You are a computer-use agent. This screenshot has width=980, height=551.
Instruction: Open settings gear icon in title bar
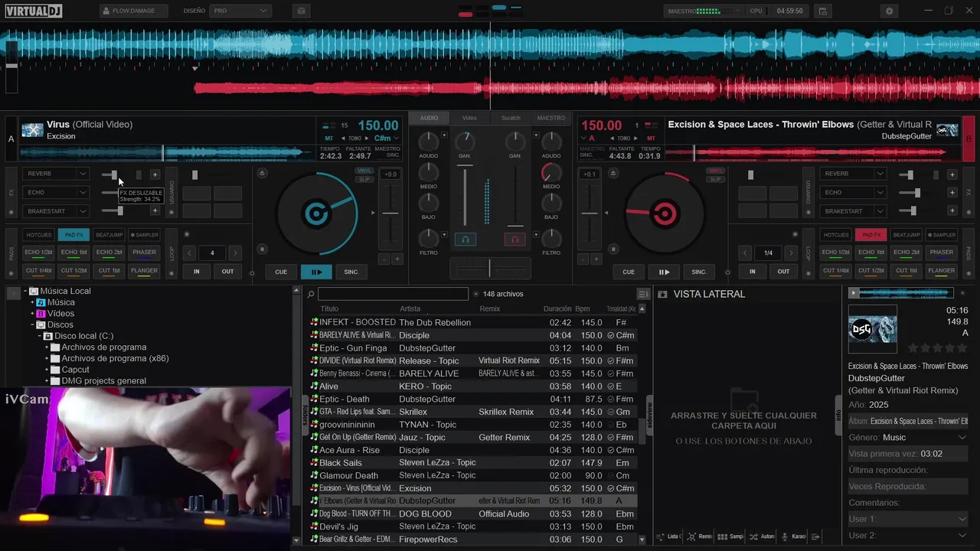(889, 11)
